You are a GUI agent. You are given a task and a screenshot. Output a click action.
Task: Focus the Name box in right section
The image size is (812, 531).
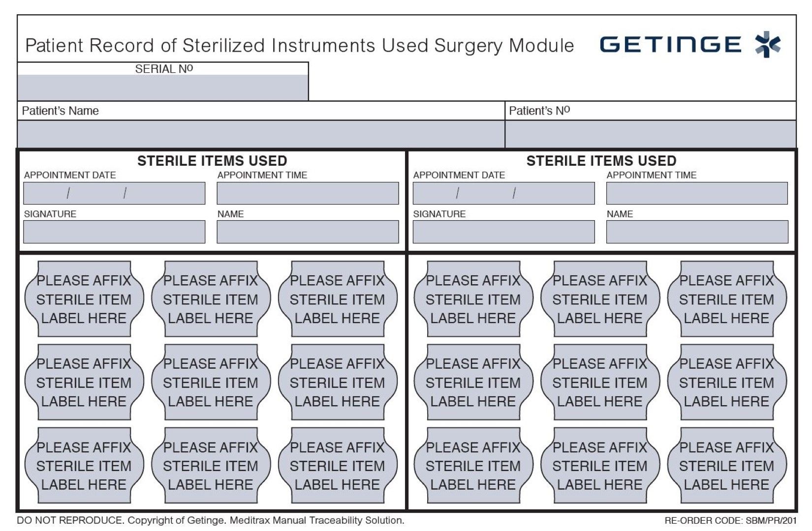(697, 232)
